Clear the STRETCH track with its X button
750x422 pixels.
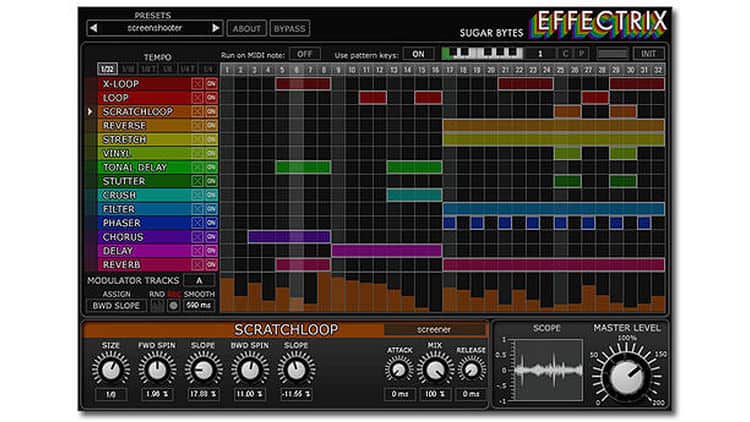tap(197, 139)
